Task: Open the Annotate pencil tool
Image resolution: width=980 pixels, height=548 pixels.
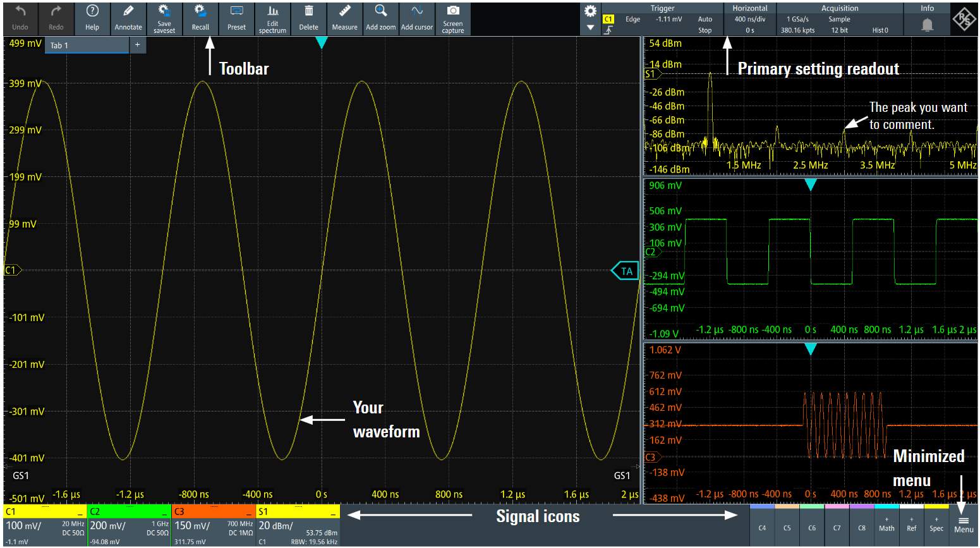Action: tap(128, 18)
